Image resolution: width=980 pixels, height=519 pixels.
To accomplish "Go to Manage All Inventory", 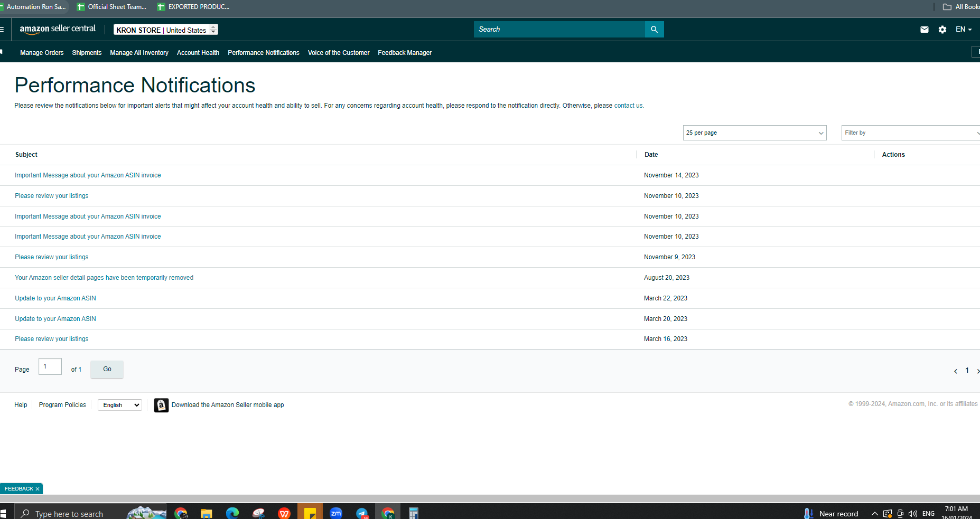I will click(139, 53).
